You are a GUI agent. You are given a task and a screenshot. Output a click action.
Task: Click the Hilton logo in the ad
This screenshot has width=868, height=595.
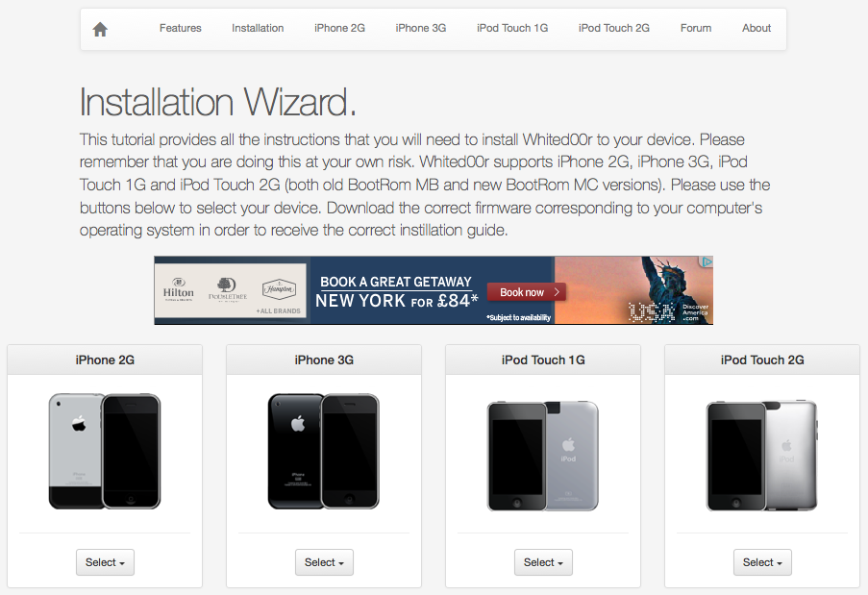[x=178, y=289]
